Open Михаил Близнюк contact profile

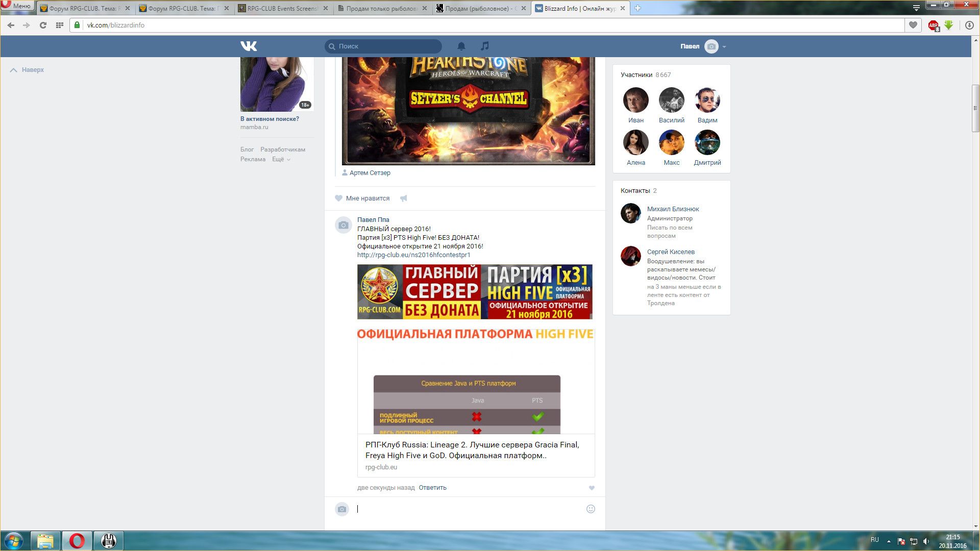pyautogui.click(x=673, y=209)
